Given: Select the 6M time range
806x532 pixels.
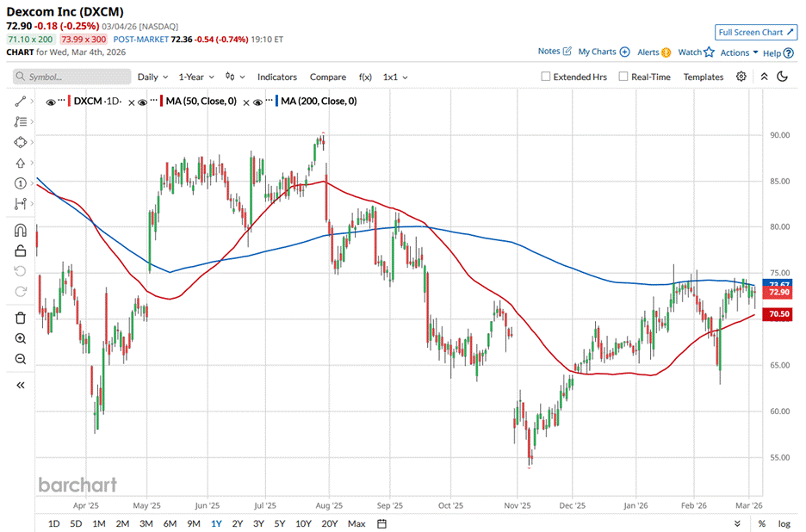Looking at the screenshot, I should pos(170,523).
